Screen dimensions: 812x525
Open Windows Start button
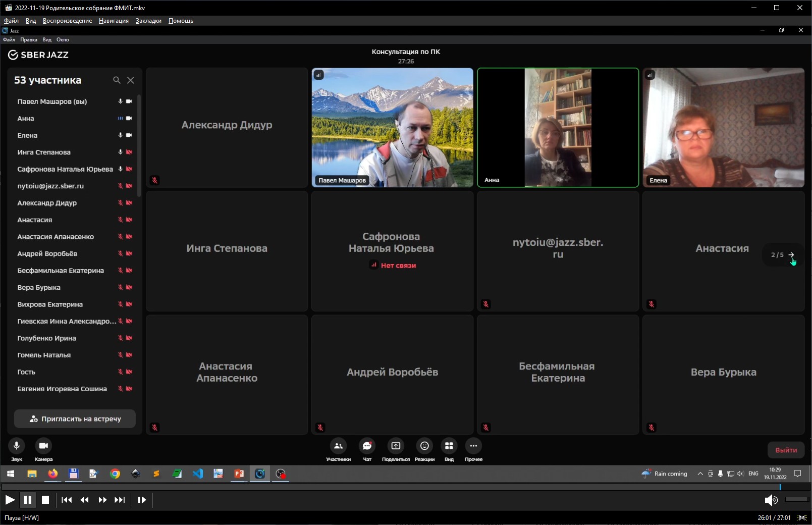point(11,474)
